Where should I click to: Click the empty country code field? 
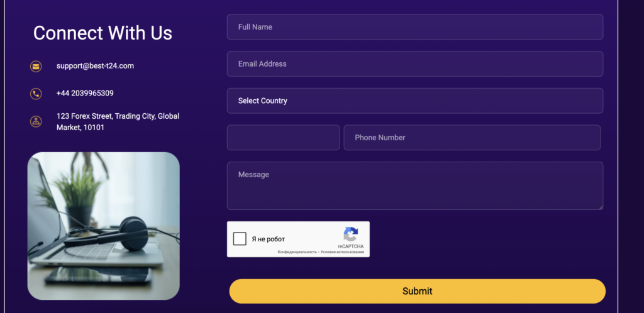(x=284, y=138)
